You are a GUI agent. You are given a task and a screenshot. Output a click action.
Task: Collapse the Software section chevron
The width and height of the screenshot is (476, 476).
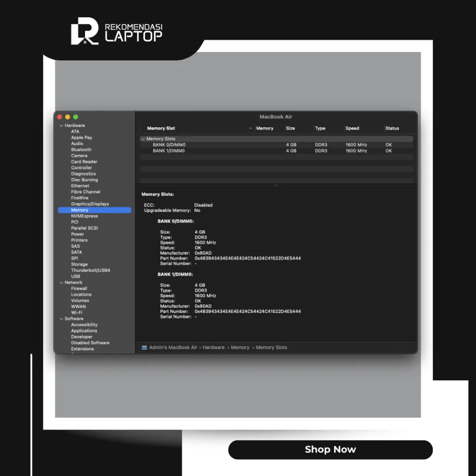tap(61, 319)
